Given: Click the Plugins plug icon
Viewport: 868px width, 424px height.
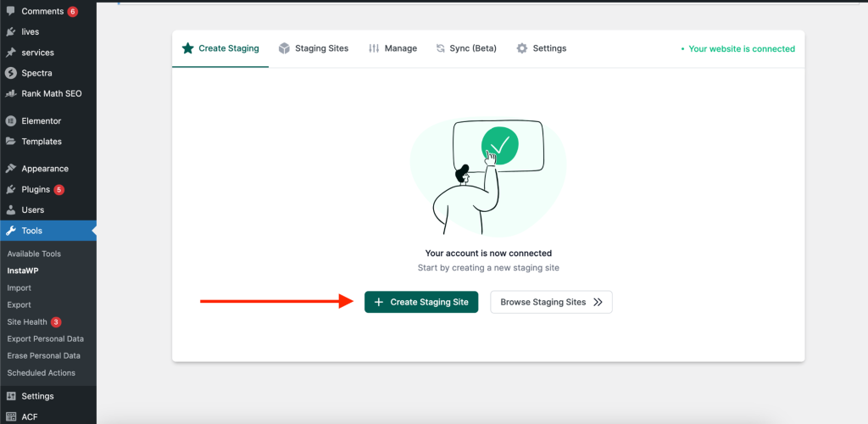Looking at the screenshot, I should click(10, 189).
